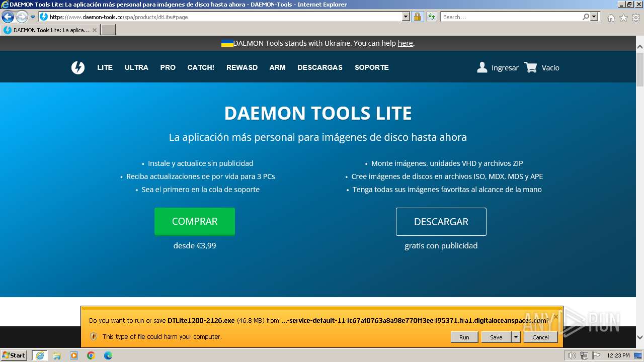644x362 pixels.
Task: Click the Search box field
Action: [511, 17]
